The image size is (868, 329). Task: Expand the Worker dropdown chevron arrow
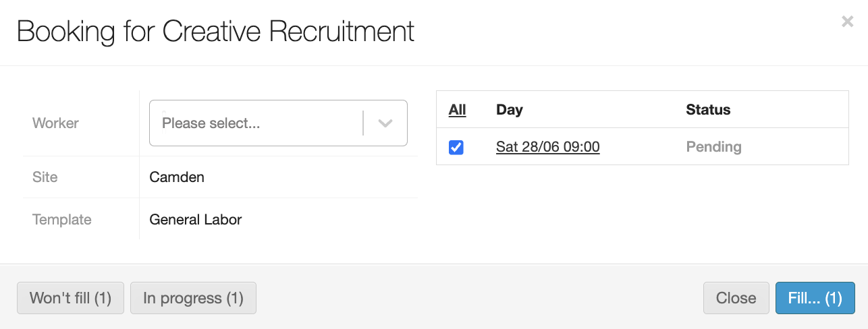385,123
